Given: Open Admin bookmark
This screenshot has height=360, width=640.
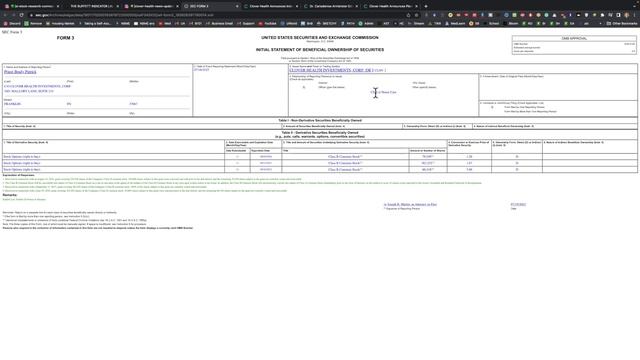Looking at the screenshot, I should click(366, 24).
